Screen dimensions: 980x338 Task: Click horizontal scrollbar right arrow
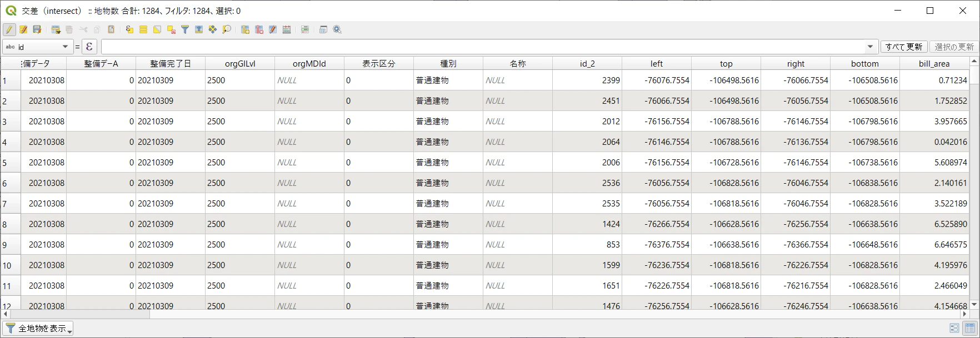[965, 314]
